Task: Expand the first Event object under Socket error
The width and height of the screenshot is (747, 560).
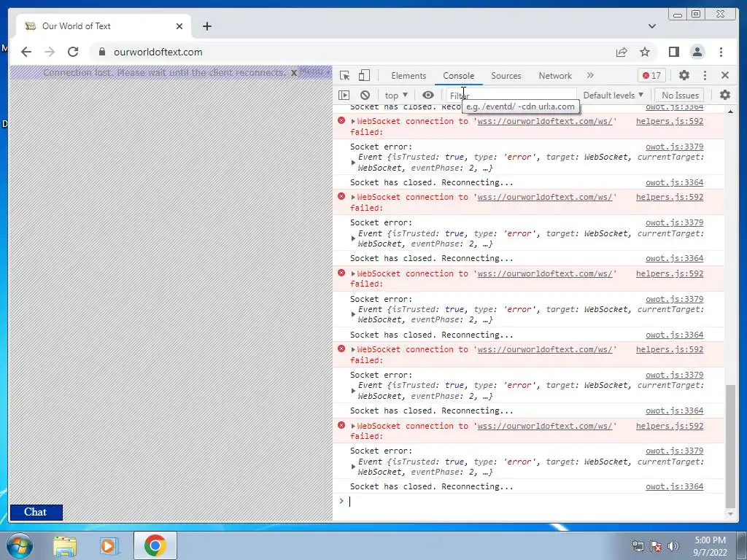Action: coord(353,163)
